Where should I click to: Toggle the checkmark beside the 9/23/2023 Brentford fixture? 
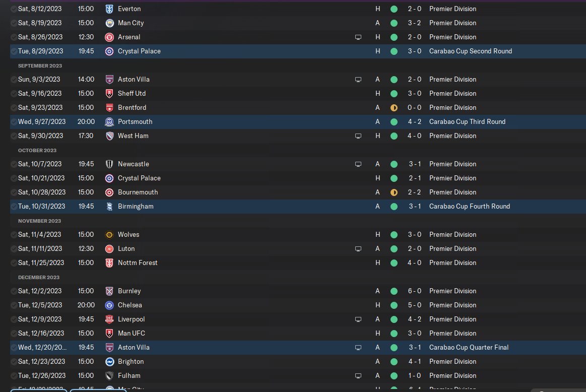14,108
